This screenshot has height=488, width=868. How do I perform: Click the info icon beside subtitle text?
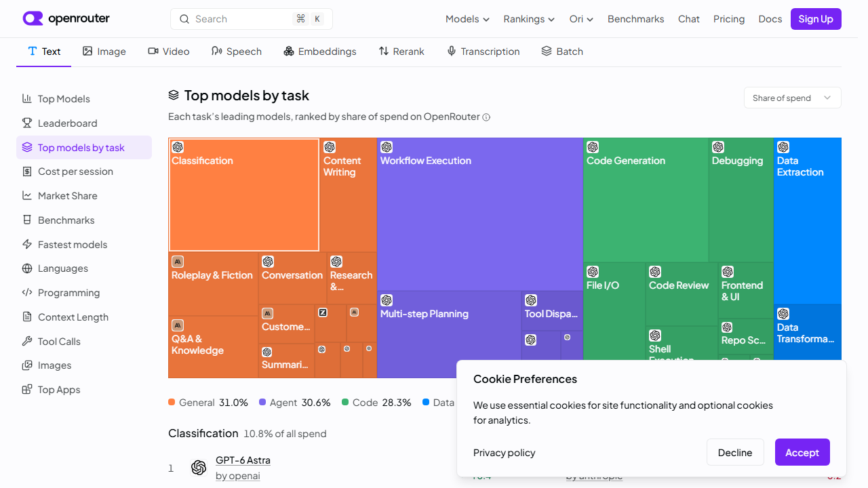pyautogui.click(x=486, y=117)
